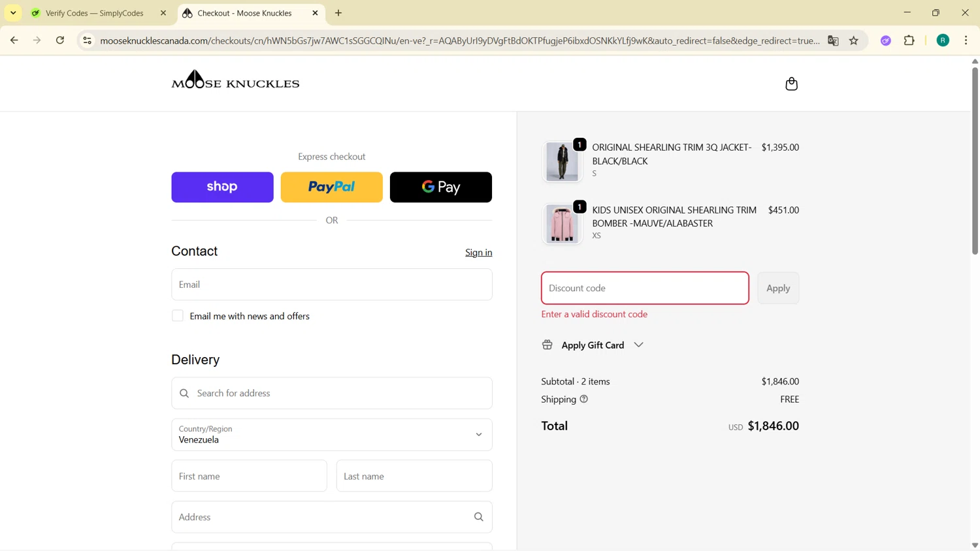Image resolution: width=980 pixels, height=551 pixels.
Task: Click the Search for address magnifier icon
Action: click(184, 393)
